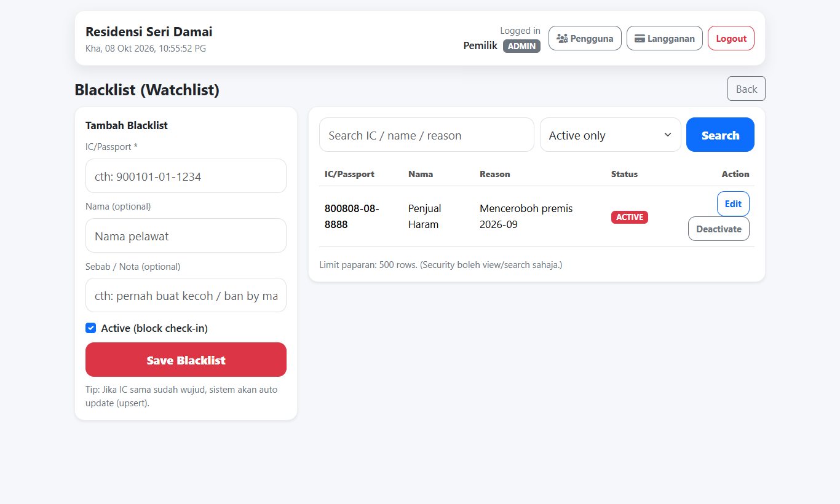The image size is (840, 504).
Task: Click the name Penjual Haram
Action: [425, 216]
